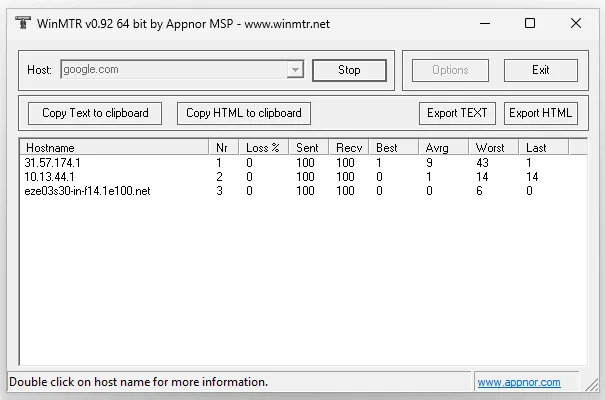Stop the running trace
The width and height of the screenshot is (605, 400).
click(x=349, y=70)
